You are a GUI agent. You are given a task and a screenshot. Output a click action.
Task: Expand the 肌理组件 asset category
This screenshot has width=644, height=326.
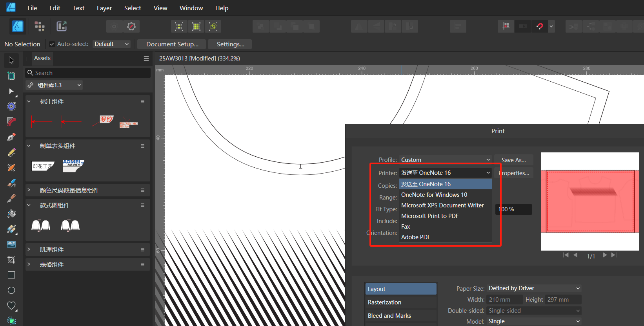tap(29, 249)
